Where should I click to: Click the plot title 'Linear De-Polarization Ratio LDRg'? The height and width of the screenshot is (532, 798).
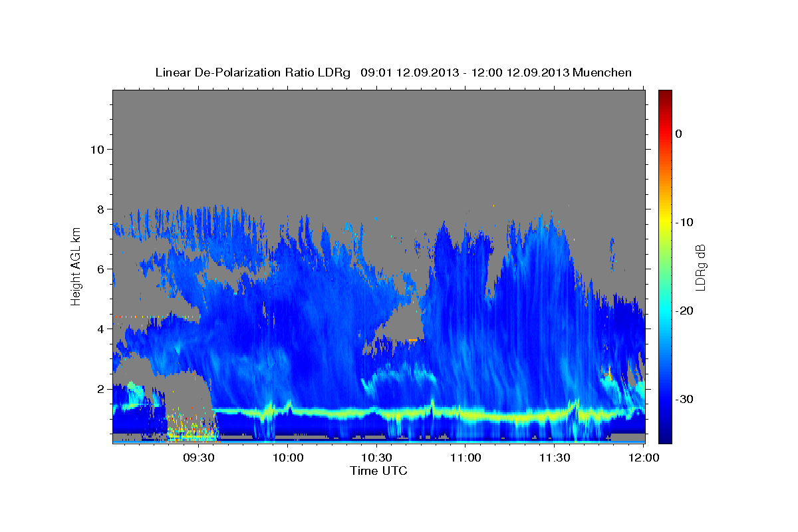(x=253, y=72)
